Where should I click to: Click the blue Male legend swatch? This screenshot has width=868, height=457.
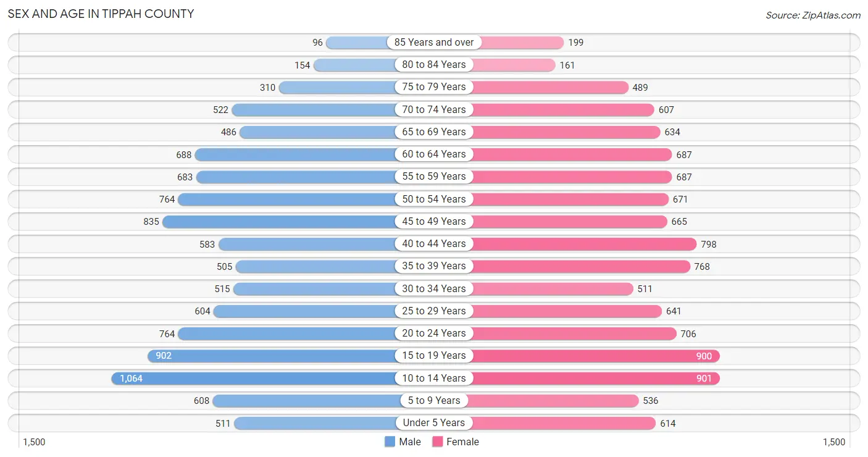pos(390,442)
